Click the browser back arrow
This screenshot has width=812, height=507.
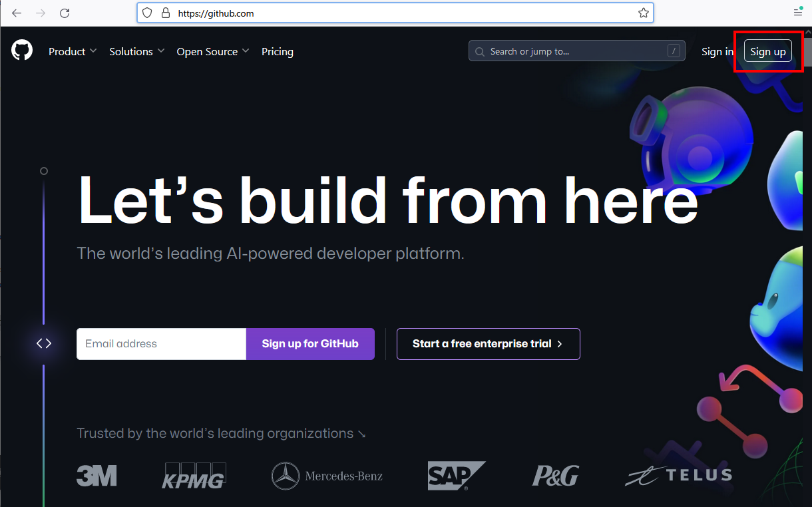pos(17,13)
